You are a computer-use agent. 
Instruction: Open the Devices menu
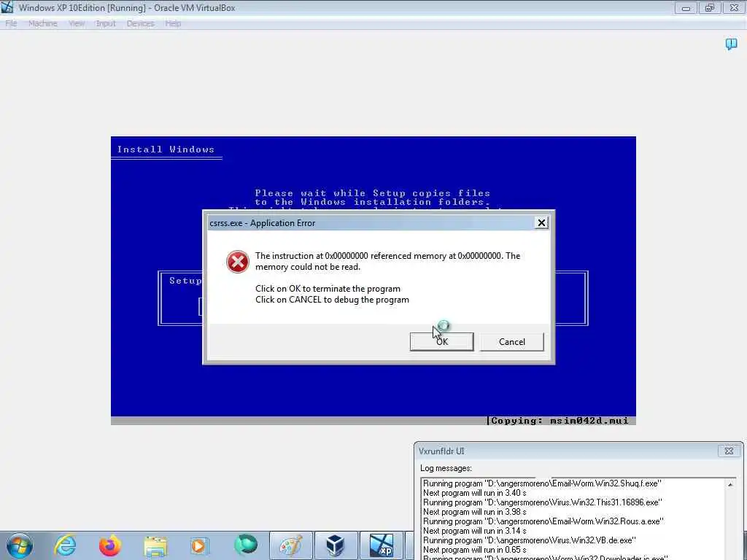click(141, 23)
